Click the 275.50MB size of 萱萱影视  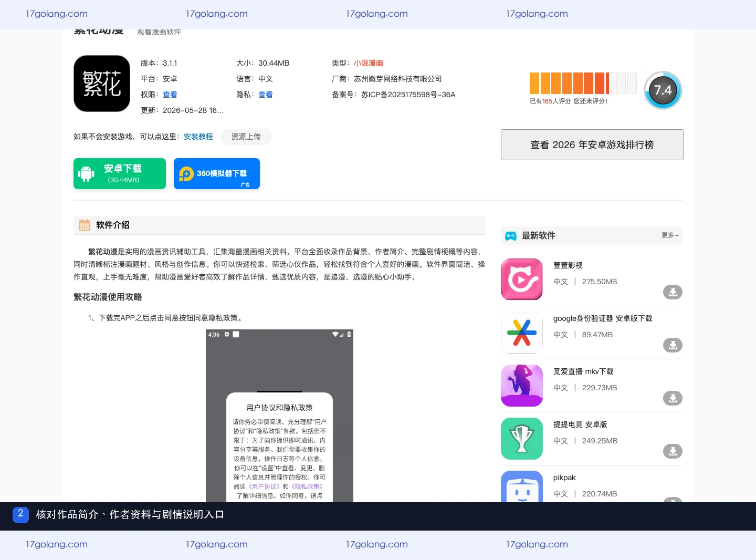click(600, 282)
